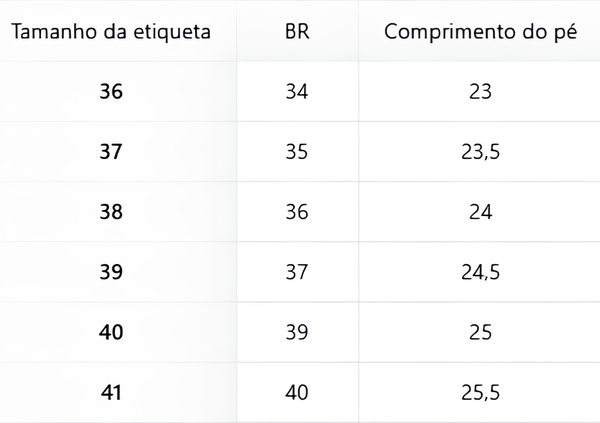Select label size 37 cell
This screenshot has height=423, width=600.
111,152
